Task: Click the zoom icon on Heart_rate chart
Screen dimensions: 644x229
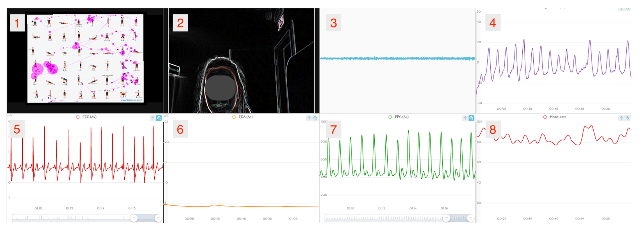Action: click(x=627, y=118)
